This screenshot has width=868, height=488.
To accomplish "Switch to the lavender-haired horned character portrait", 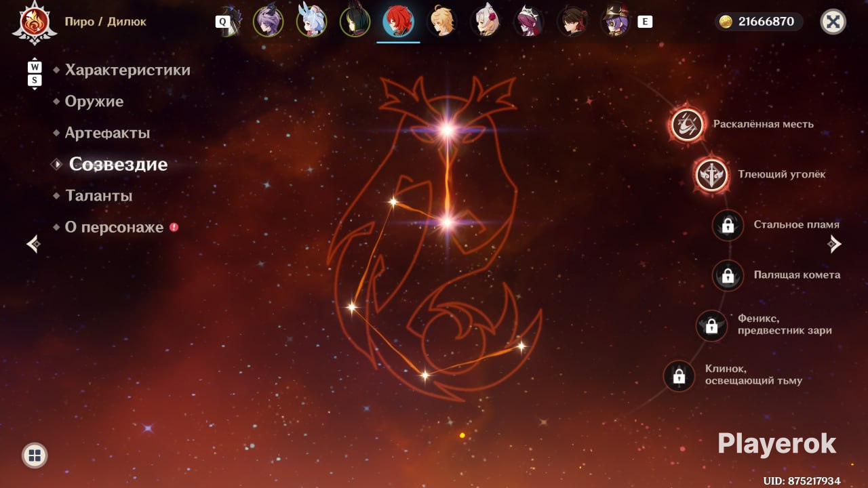I will tap(268, 22).
